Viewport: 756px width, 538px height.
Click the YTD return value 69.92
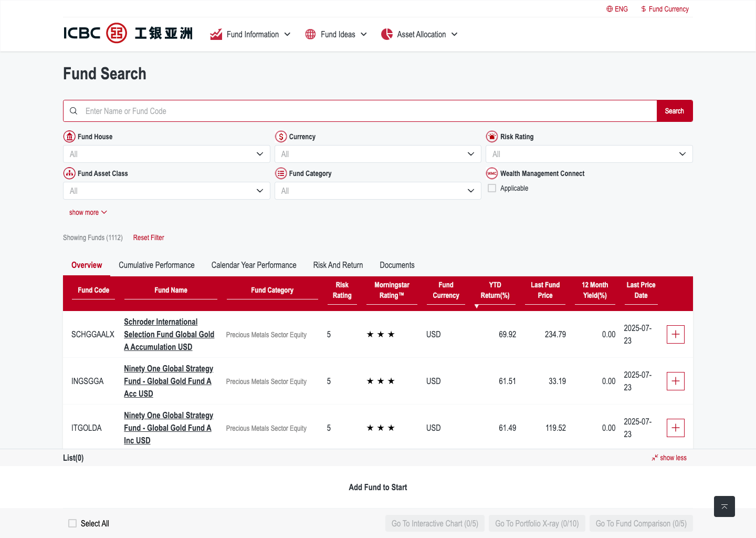click(x=507, y=334)
